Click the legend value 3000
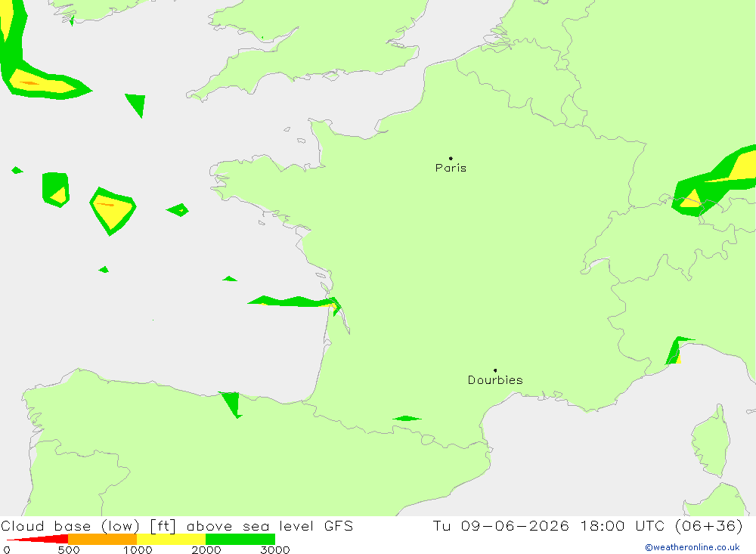 275,549
